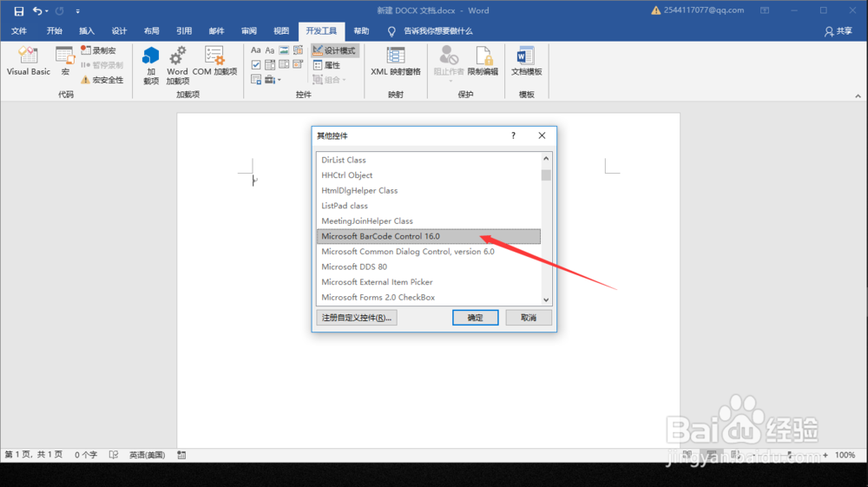Switch to the 开始 home tab
Viewport: 868px width, 487px height.
54,31
